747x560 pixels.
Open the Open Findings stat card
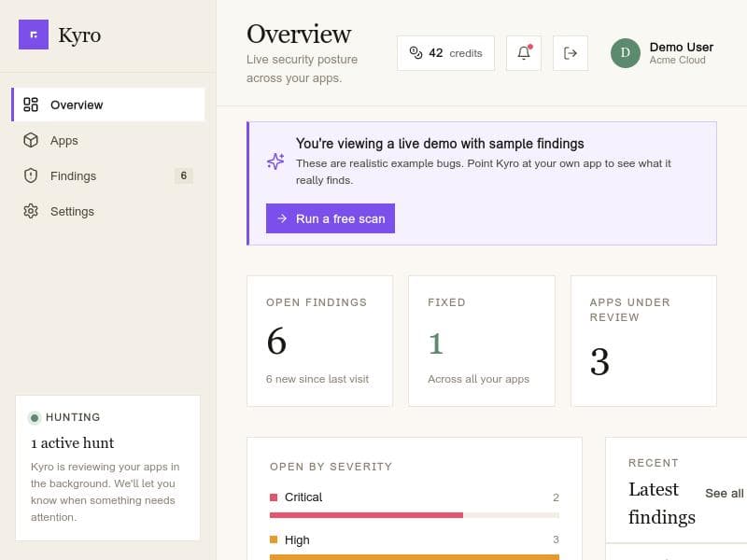[320, 341]
